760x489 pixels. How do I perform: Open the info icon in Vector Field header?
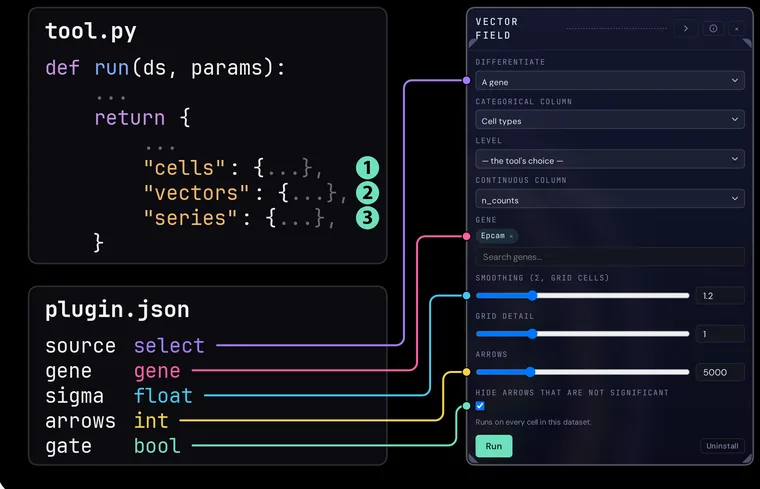click(x=713, y=29)
